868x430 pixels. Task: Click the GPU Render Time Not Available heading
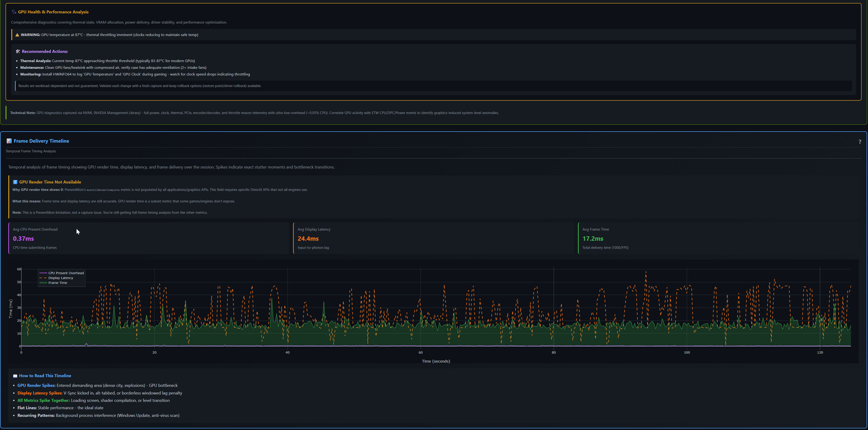50,182
